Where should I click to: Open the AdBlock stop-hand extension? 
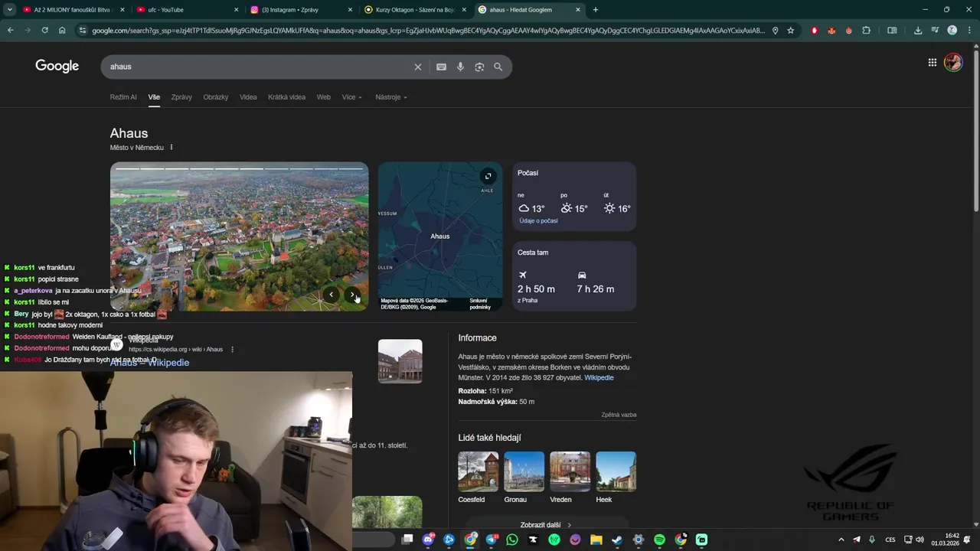[814, 31]
